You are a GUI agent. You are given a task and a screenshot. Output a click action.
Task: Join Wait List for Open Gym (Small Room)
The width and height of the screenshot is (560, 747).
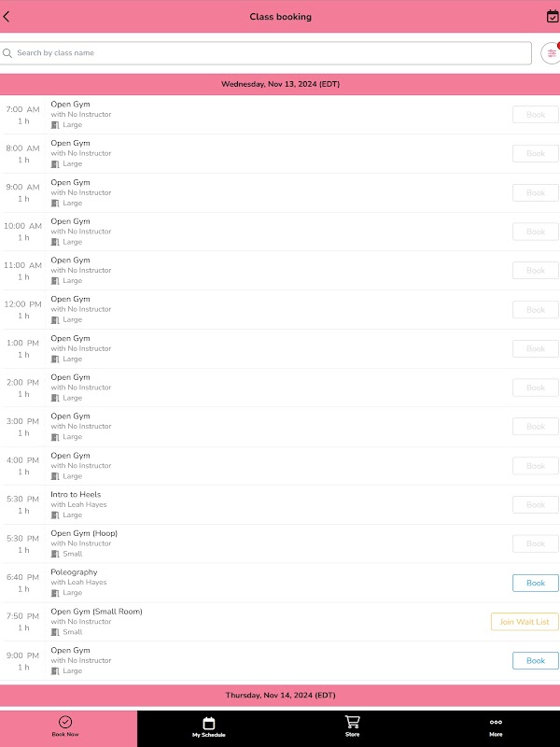coord(525,622)
